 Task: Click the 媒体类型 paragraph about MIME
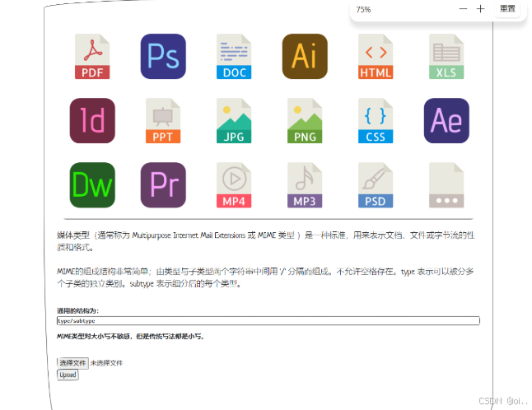(x=266, y=241)
